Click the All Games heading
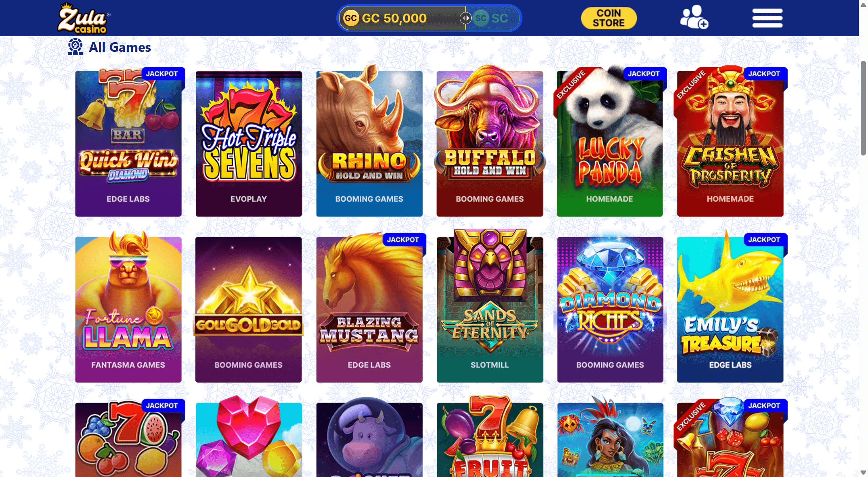868x477 pixels. [120, 47]
